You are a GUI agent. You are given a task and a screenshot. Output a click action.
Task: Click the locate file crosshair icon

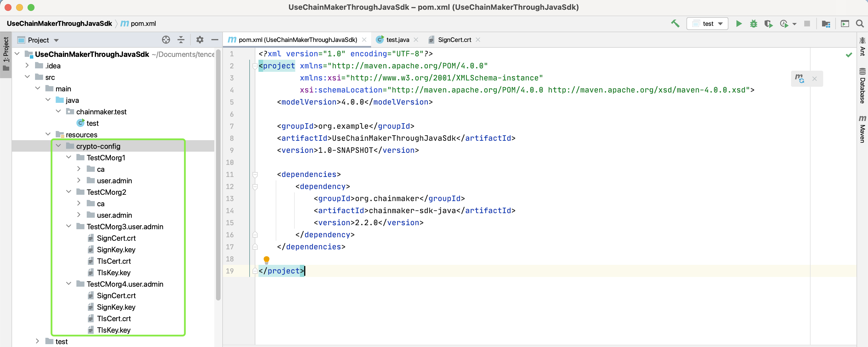click(x=166, y=40)
